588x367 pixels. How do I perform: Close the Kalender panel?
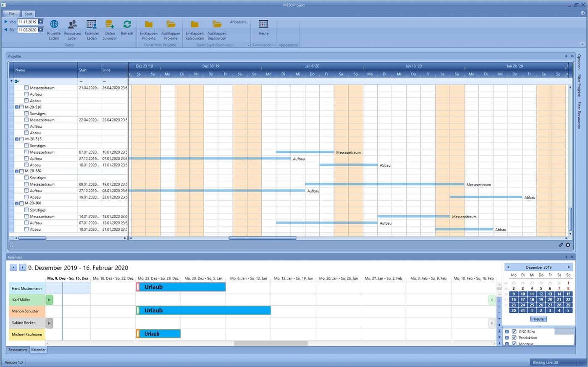click(572, 257)
